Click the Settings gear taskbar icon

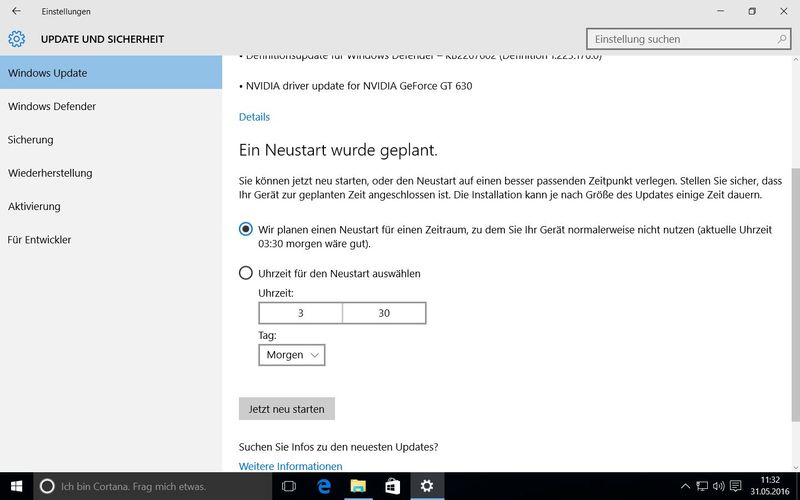pos(427,486)
